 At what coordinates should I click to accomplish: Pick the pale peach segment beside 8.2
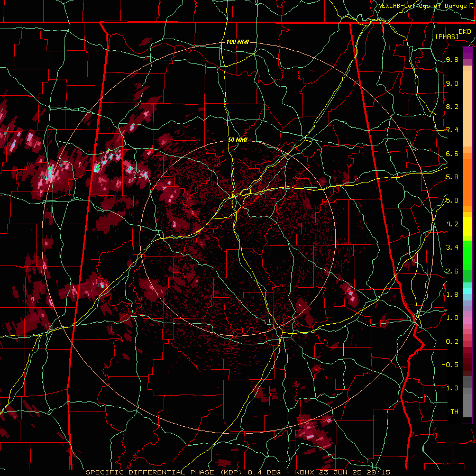click(467, 108)
